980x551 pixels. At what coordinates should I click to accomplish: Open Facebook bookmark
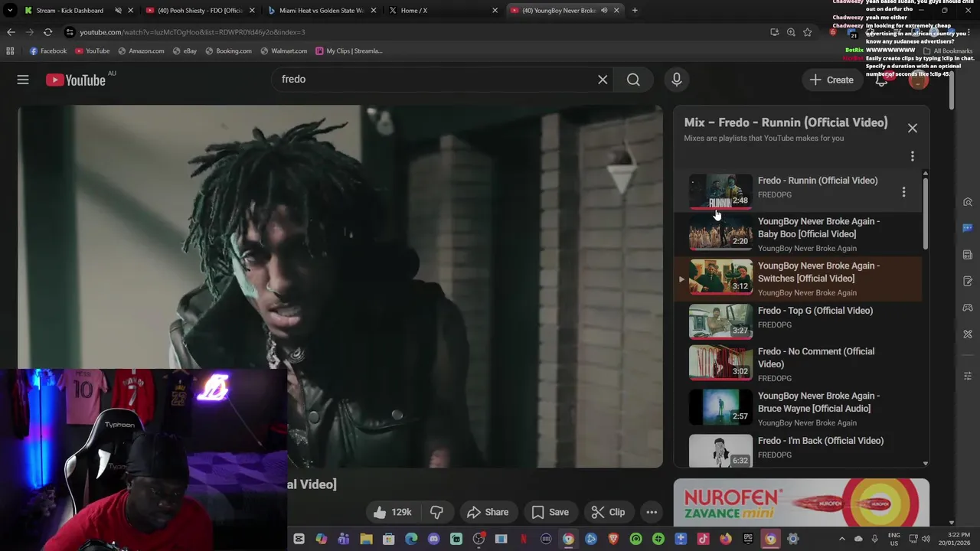coord(47,51)
